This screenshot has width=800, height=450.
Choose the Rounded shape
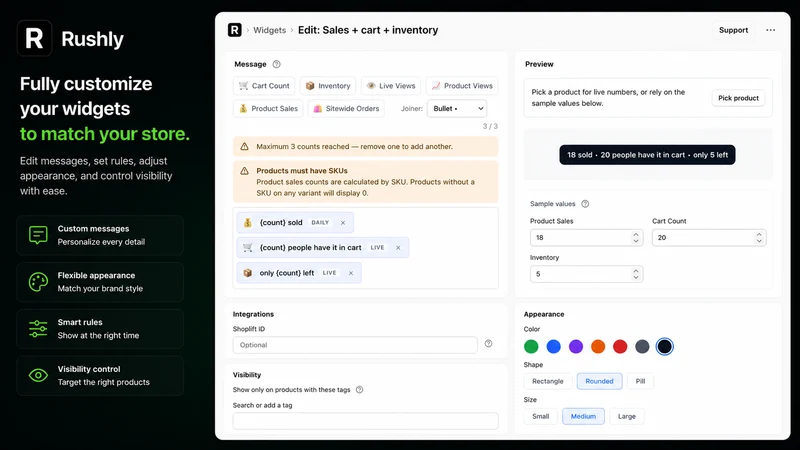click(x=599, y=381)
